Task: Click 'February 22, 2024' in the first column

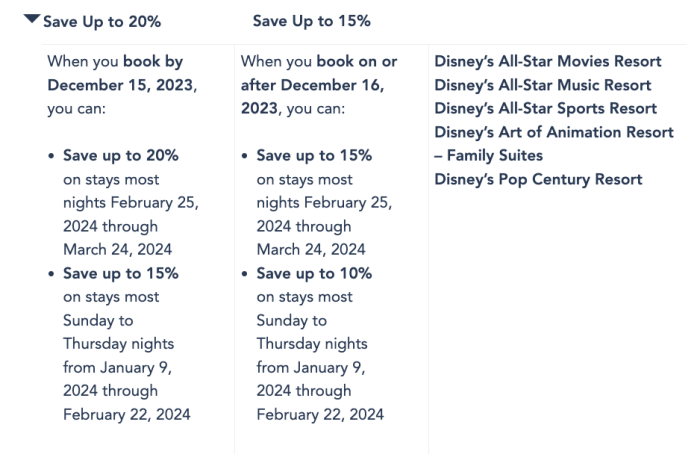Action: pyautogui.click(x=126, y=415)
